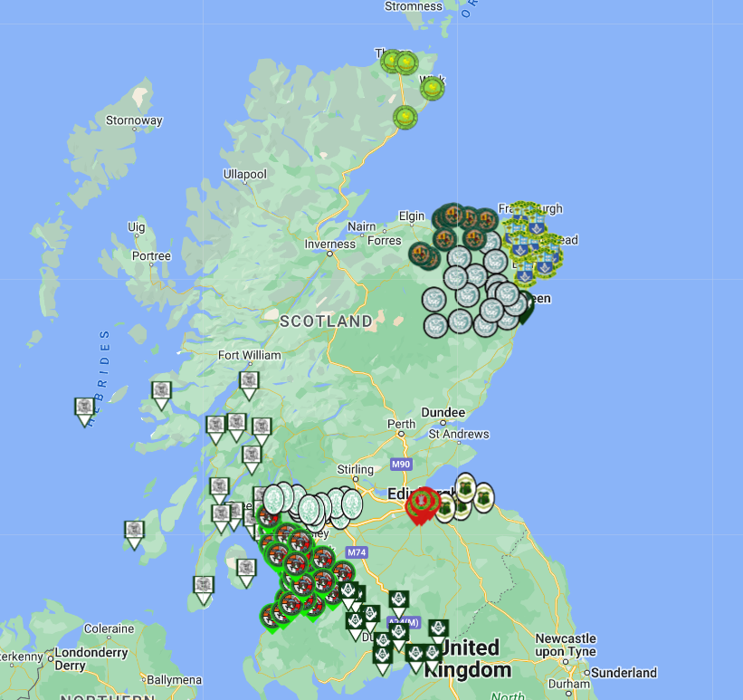
Task: Click the Inverness city label
Action: tap(329, 245)
